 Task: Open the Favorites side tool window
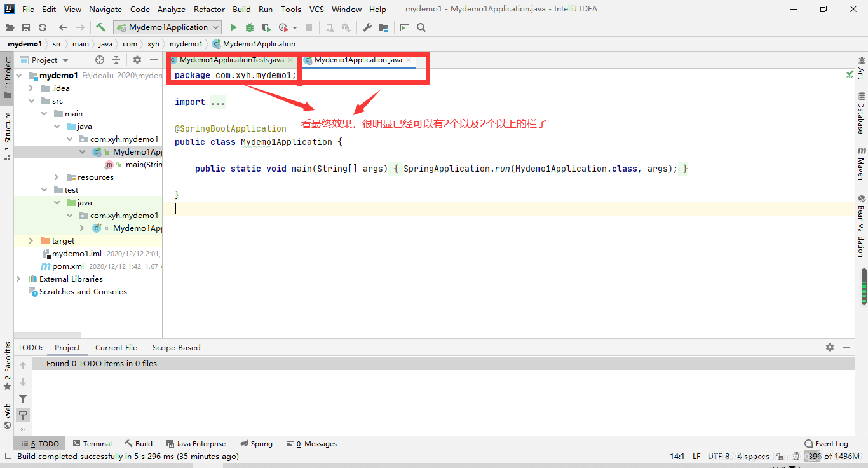coord(7,366)
